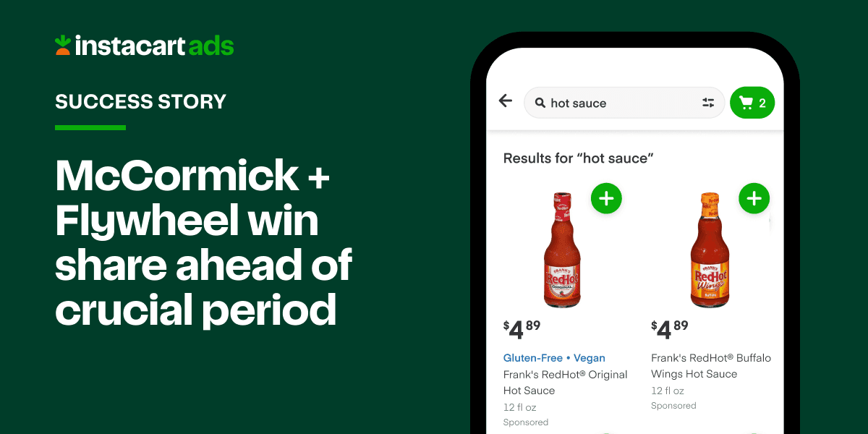Click the cart item count 2

[x=762, y=103]
